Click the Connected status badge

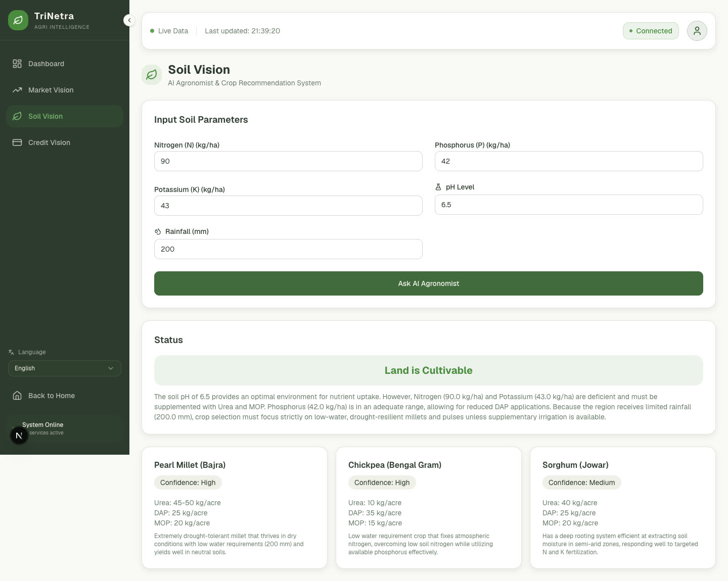point(651,31)
